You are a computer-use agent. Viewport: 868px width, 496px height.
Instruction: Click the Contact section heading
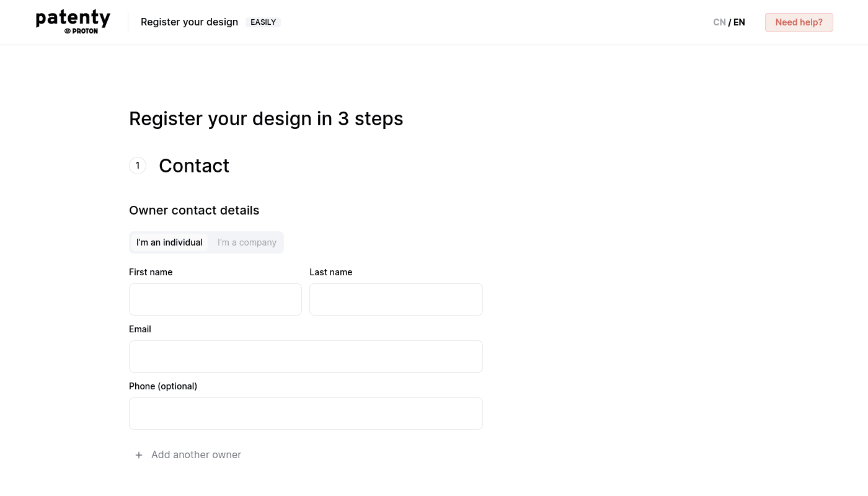coord(194,166)
